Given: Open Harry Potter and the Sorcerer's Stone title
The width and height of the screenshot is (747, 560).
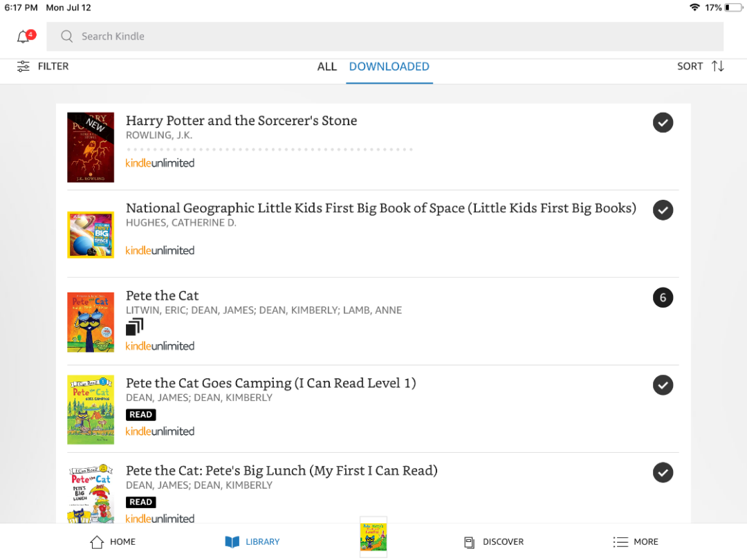Looking at the screenshot, I should 241,120.
